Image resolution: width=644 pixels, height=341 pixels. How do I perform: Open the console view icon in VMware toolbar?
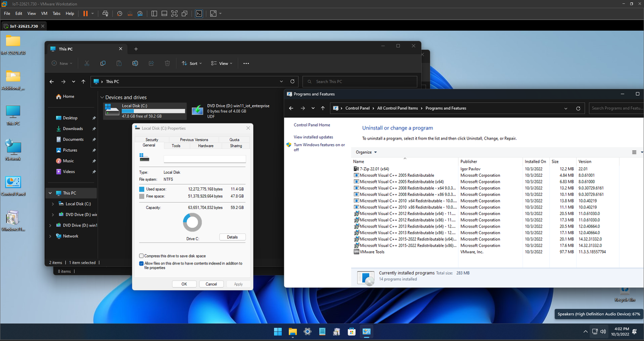199,13
